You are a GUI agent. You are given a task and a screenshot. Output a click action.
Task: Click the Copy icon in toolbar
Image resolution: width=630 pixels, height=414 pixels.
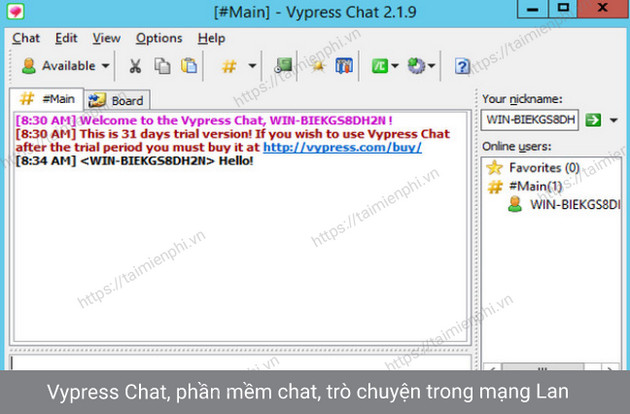[x=162, y=66]
